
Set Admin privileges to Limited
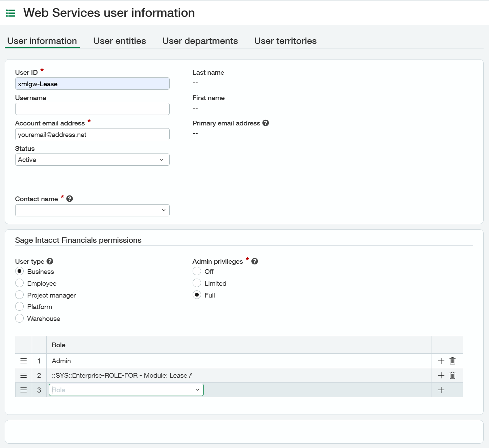pos(197,283)
